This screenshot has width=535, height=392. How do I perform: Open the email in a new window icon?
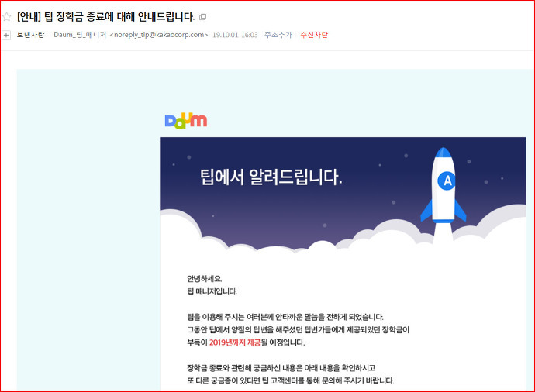tap(202, 17)
